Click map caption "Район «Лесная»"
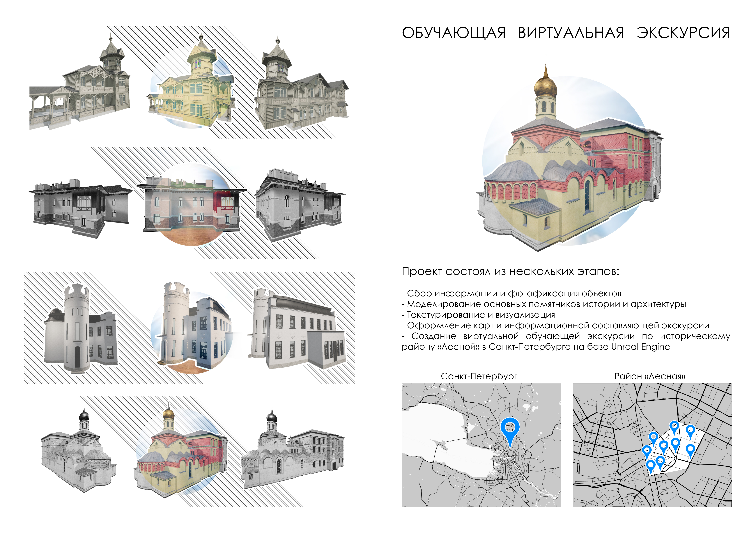The width and height of the screenshot is (756, 535). [650, 376]
